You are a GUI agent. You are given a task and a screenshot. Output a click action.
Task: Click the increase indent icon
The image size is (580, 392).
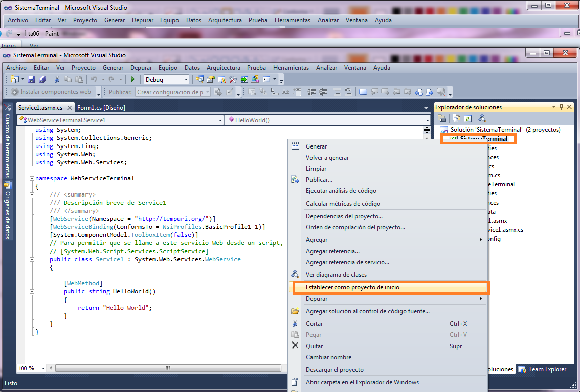click(323, 92)
